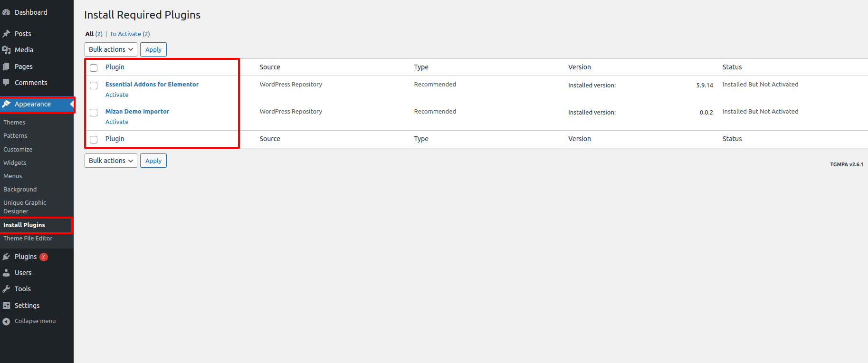Image resolution: width=868 pixels, height=363 pixels.
Task: Click the Dashboard gauge icon
Action: click(6, 12)
